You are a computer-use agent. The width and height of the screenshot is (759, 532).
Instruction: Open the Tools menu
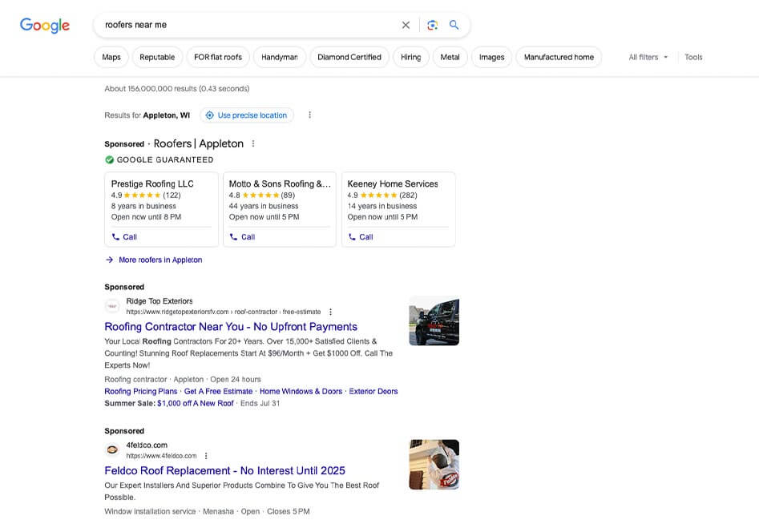coord(693,58)
